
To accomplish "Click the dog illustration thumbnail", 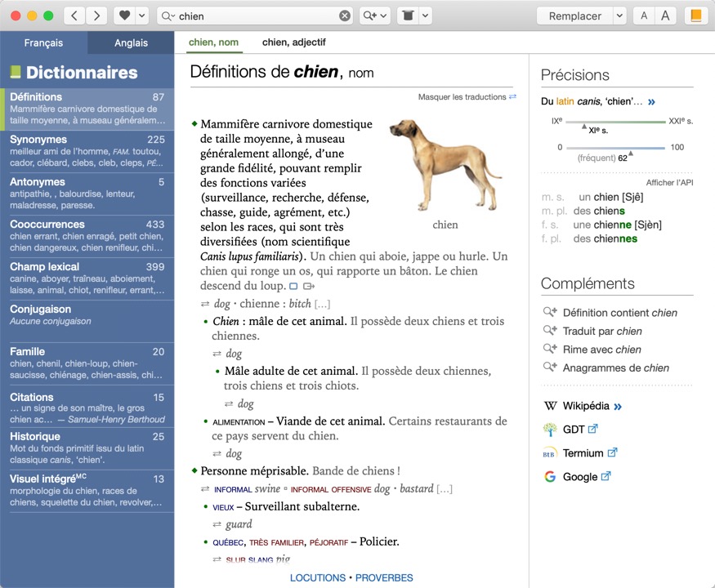I will pyautogui.click(x=445, y=165).
